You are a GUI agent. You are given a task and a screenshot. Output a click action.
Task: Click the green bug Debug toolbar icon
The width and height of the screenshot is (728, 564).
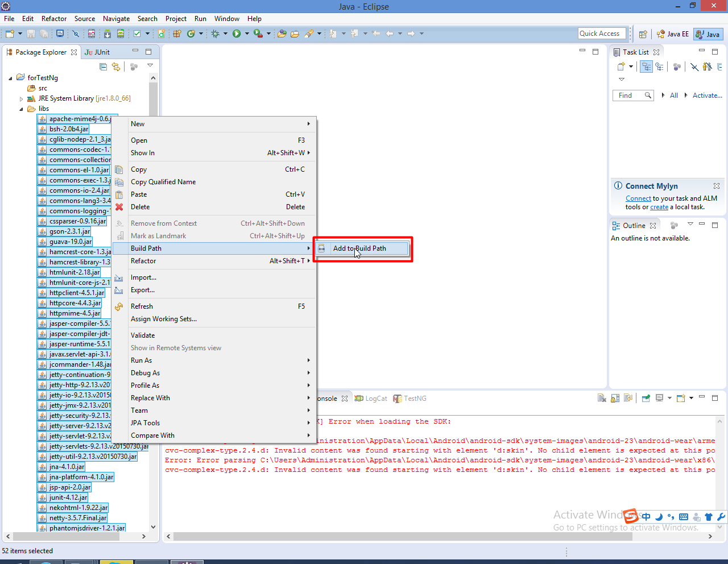[215, 34]
